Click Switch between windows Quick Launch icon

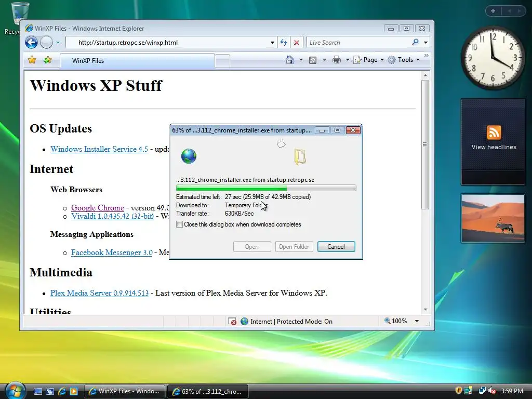pyautogui.click(x=49, y=391)
